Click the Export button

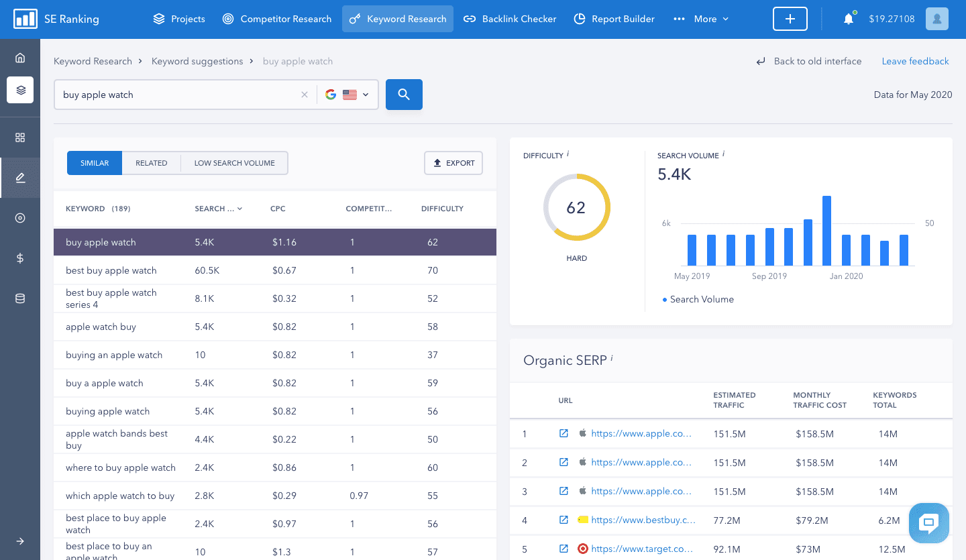pos(453,163)
